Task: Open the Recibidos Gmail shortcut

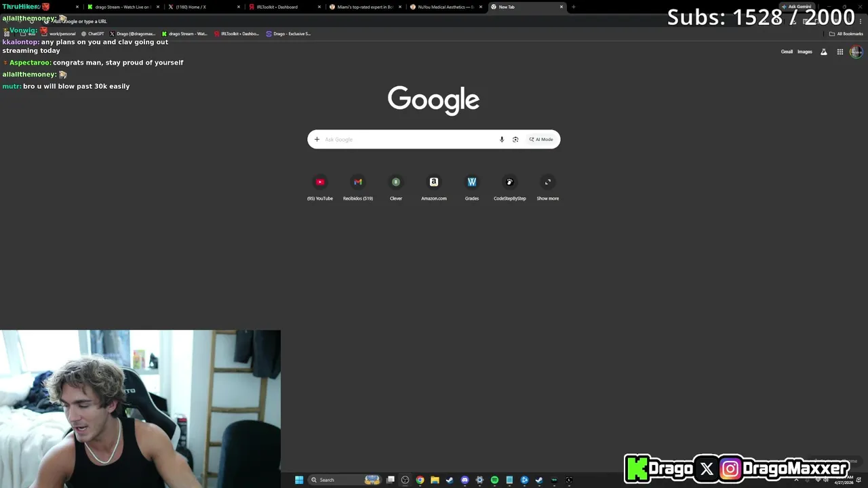Action: [358, 188]
